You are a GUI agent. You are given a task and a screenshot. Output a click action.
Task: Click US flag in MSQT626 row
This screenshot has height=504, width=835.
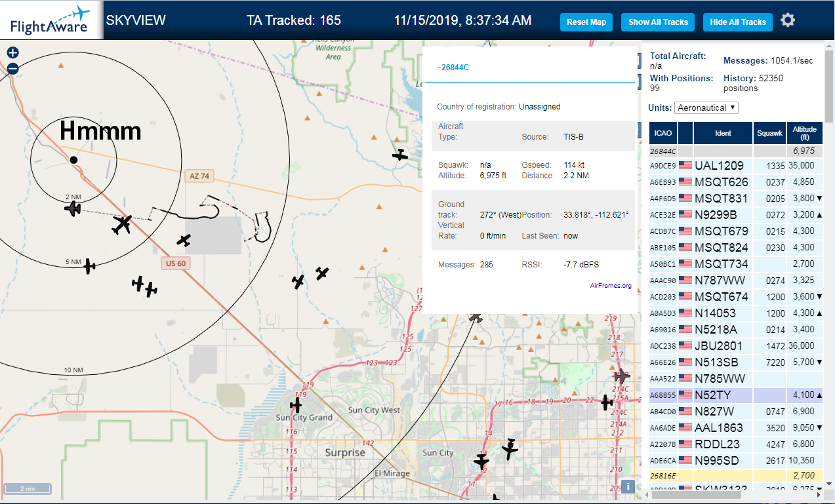tap(685, 182)
